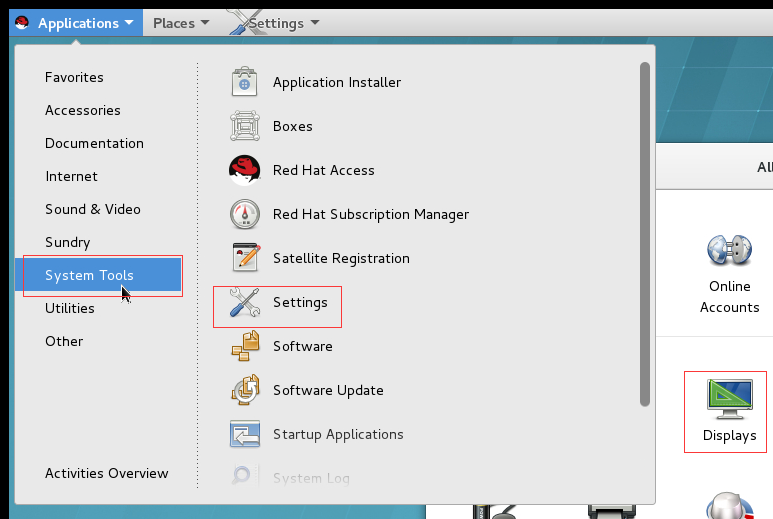The width and height of the screenshot is (773, 519).
Task: Launch Settings by its label
Action: (300, 303)
